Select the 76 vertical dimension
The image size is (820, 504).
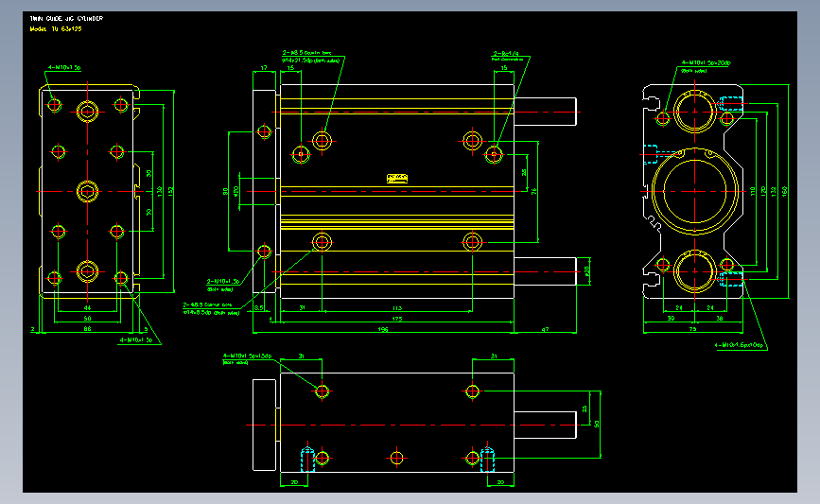534,191
